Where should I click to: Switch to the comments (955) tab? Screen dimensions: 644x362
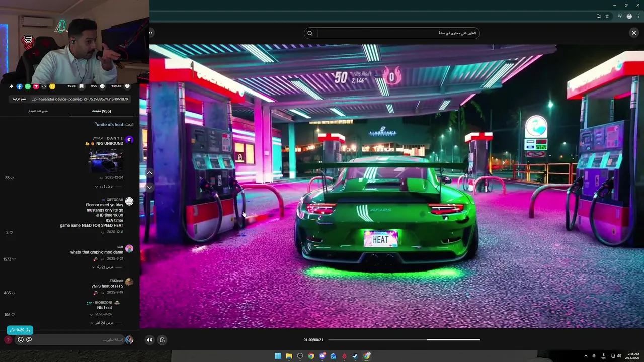(102, 111)
